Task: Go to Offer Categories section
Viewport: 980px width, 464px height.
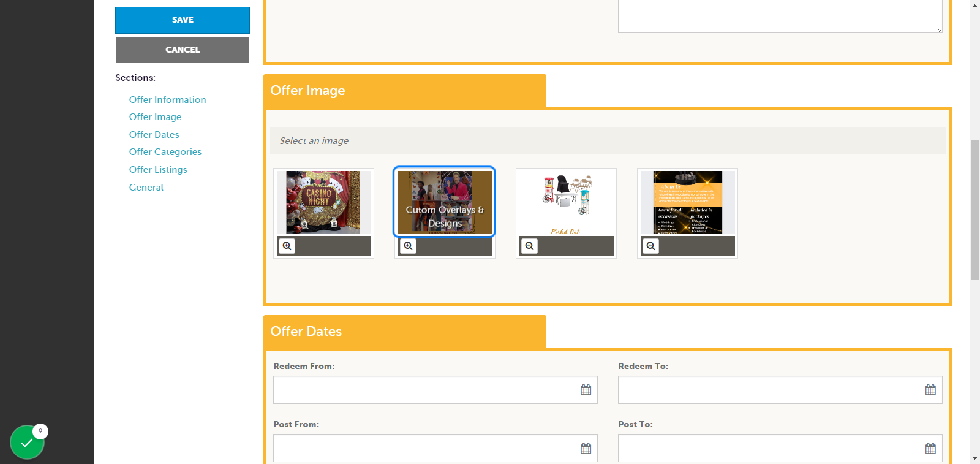Action: (165, 152)
